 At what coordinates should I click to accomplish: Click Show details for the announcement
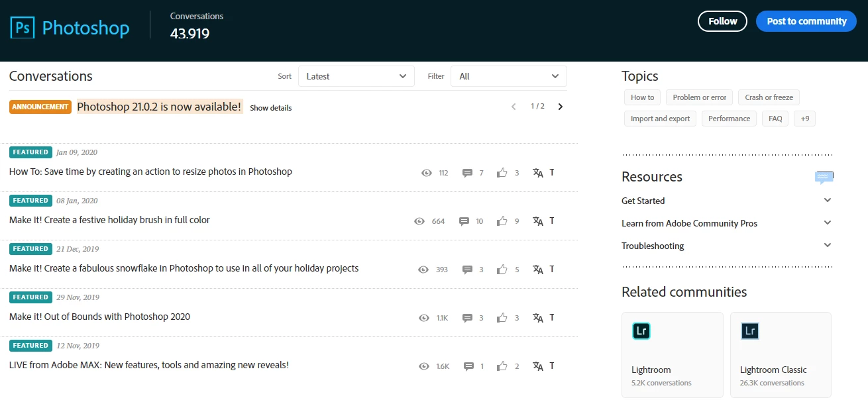tap(270, 108)
